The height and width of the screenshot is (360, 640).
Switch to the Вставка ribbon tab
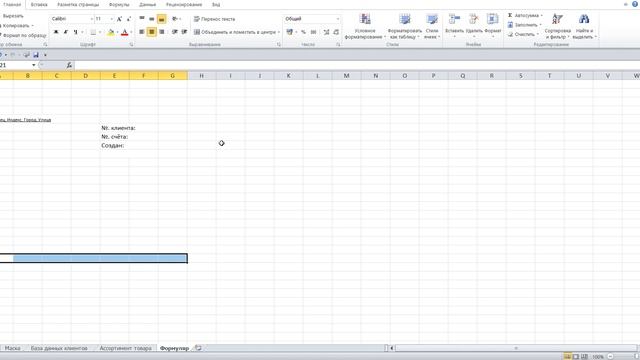[39, 4]
